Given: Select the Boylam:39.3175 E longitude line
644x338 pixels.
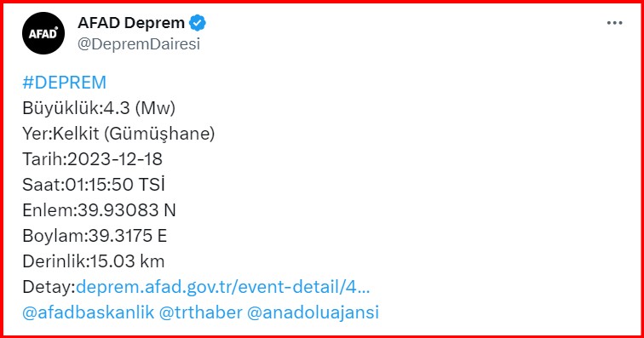Looking at the screenshot, I should 95,236.
